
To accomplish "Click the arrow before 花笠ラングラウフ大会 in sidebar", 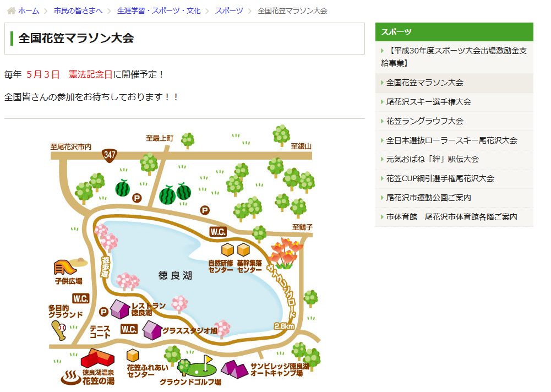I will (x=382, y=121).
